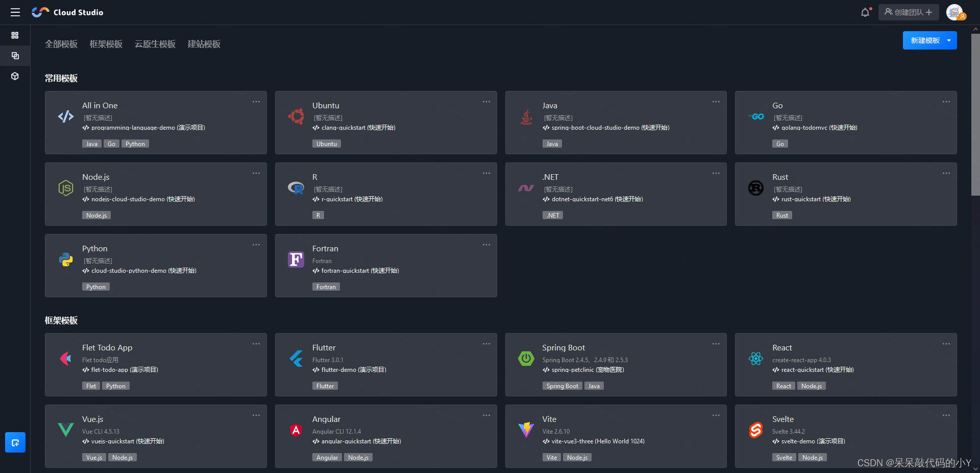Click the Ubuntu logo icon
This screenshot has height=473, width=980.
tap(296, 116)
